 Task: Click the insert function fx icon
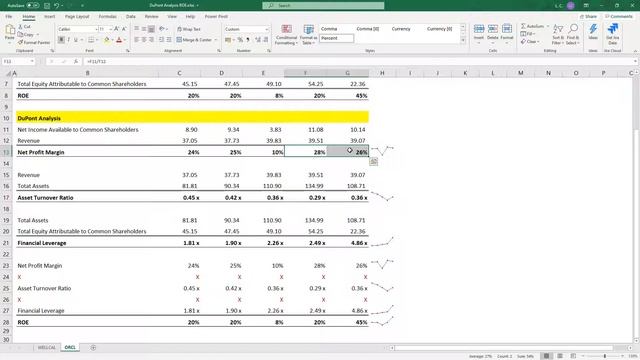pos(76,61)
